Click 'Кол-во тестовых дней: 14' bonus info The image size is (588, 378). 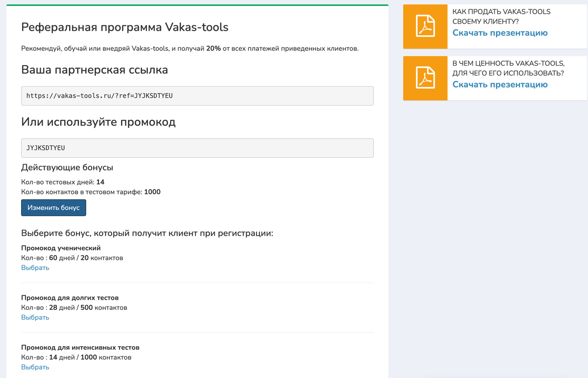coord(64,182)
